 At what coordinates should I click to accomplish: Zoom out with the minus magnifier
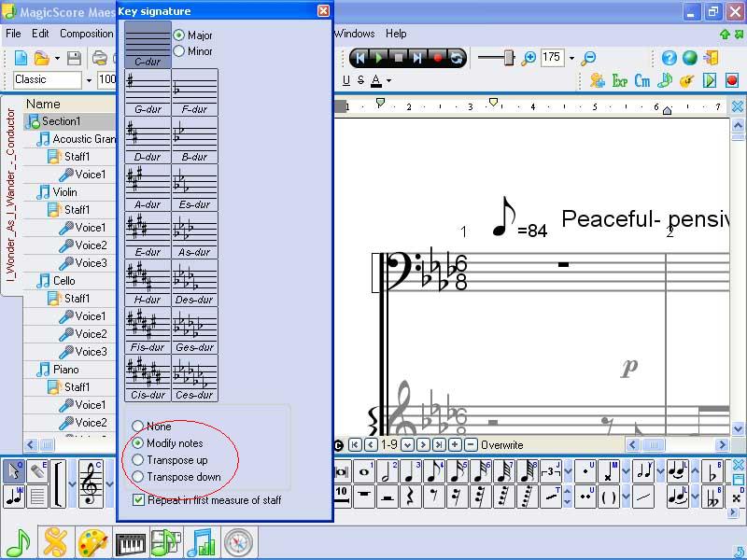pos(589,58)
